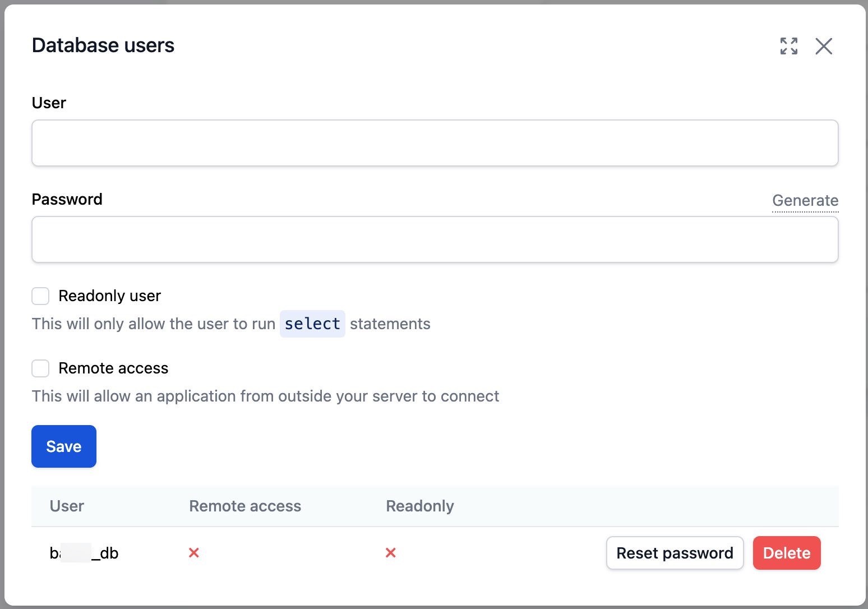Delete the listed database user
The width and height of the screenshot is (868, 609).
[786, 553]
